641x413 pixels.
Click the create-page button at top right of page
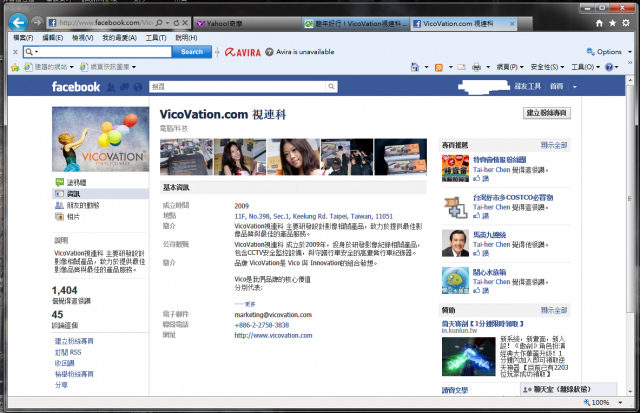(x=547, y=113)
